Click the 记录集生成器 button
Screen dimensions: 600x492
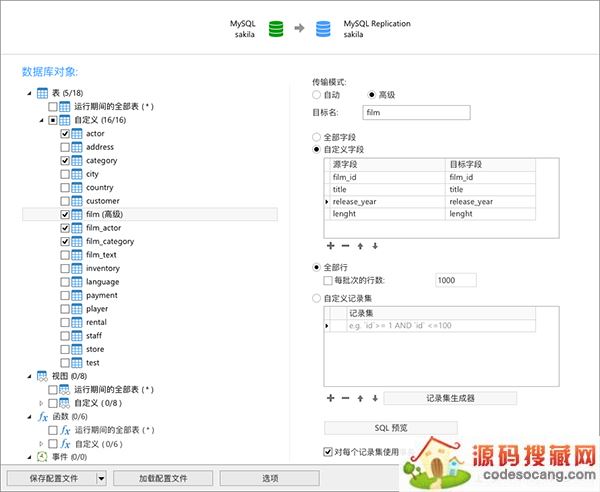coord(450,398)
